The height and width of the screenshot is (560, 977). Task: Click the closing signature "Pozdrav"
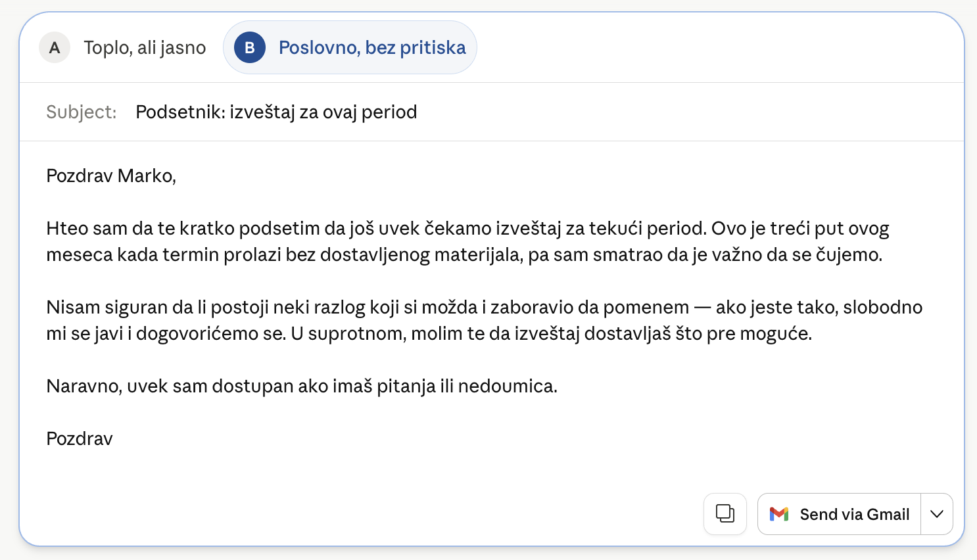point(79,438)
